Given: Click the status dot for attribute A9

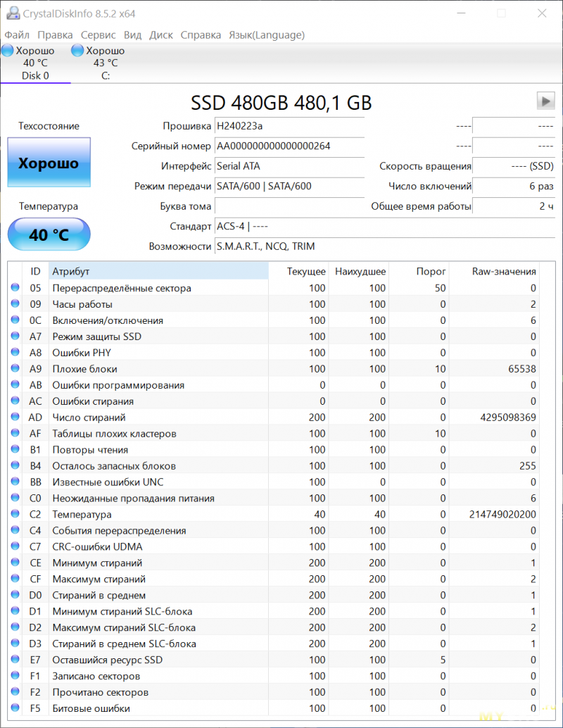Looking at the screenshot, I should click(x=15, y=368).
